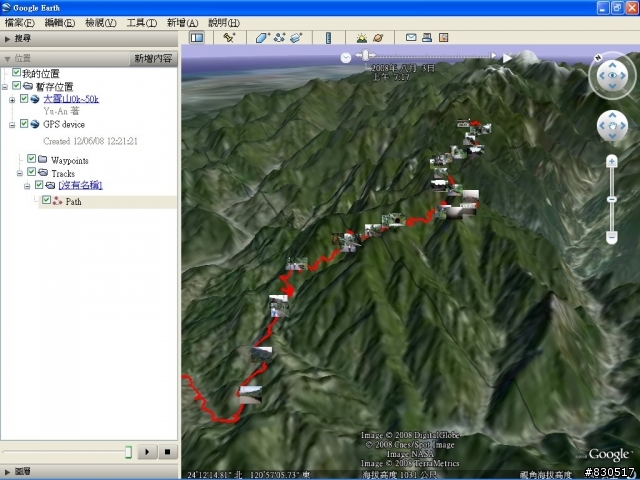The image size is (640, 480).
Task: Open the 大雪山0k~50k link
Action: [x=71, y=99]
